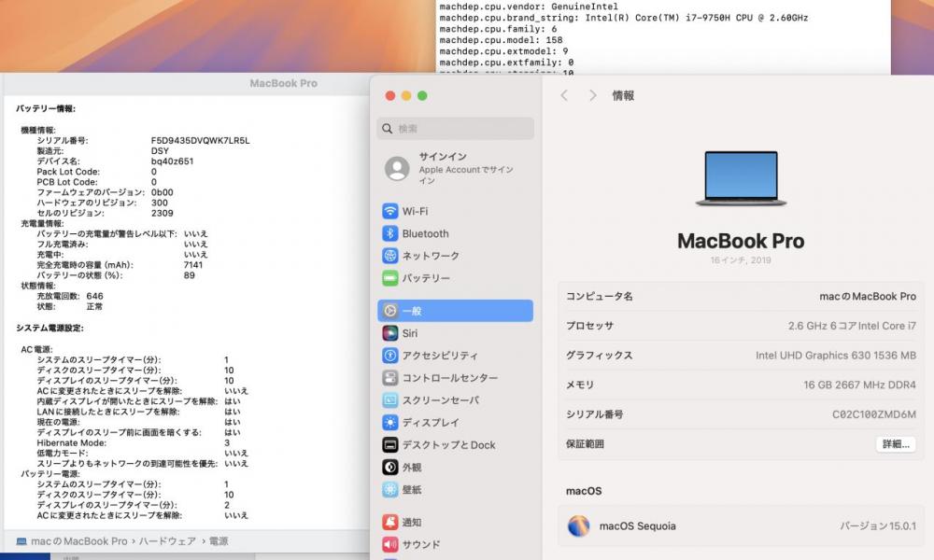Minimize System Settings with yellow button
The width and height of the screenshot is (934, 560).
pyautogui.click(x=406, y=96)
